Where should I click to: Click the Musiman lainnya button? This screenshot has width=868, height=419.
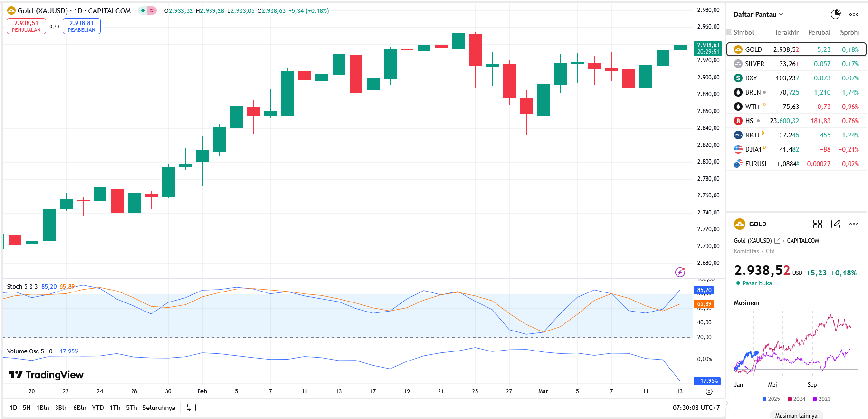click(796, 415)
